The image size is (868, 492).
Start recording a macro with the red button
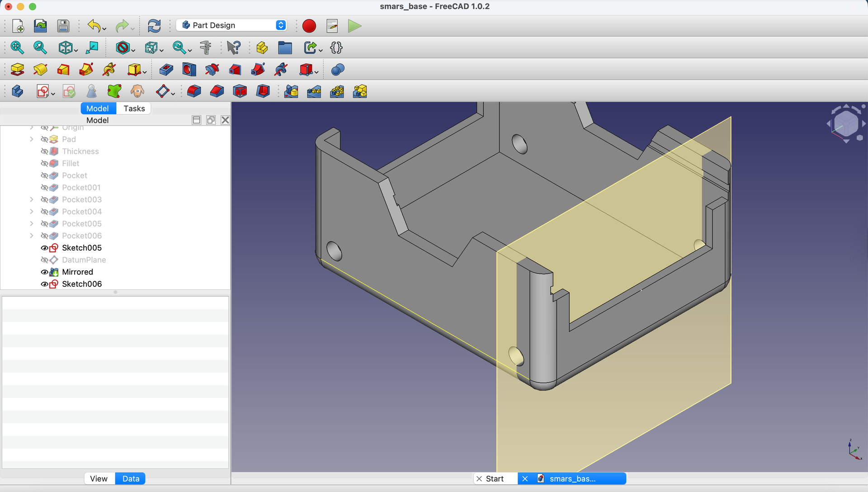coord(309,26)
